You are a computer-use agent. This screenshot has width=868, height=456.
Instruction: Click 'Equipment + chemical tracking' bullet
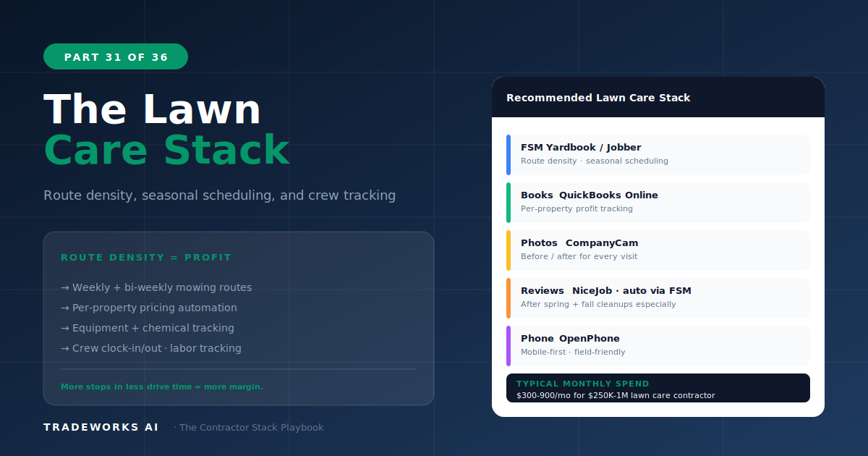tap(148, 328)
